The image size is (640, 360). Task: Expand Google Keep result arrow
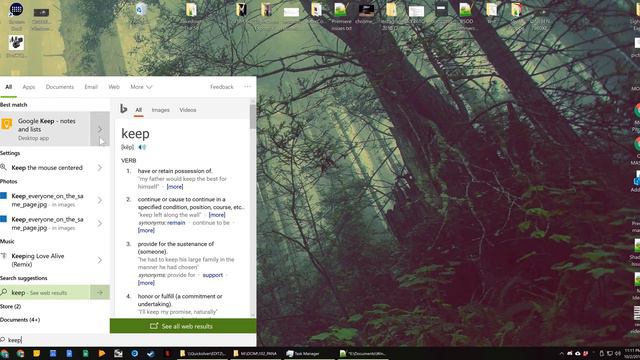(x=100, y=129)
